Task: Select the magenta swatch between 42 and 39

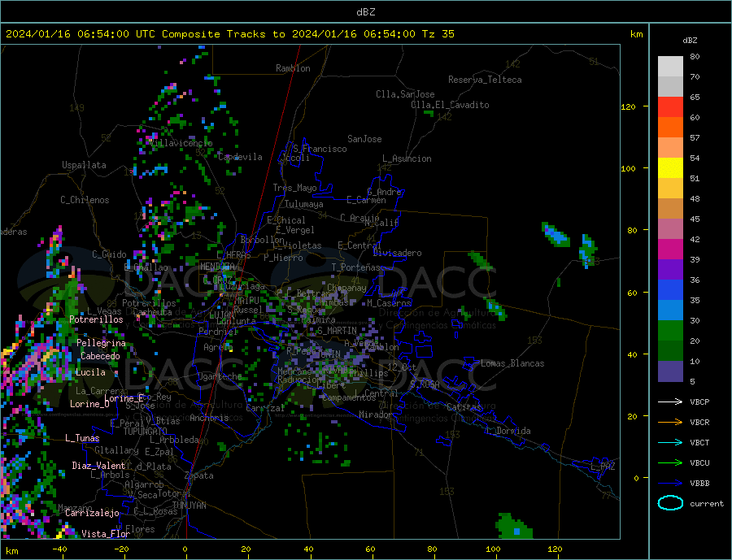Action: [670, 250]
